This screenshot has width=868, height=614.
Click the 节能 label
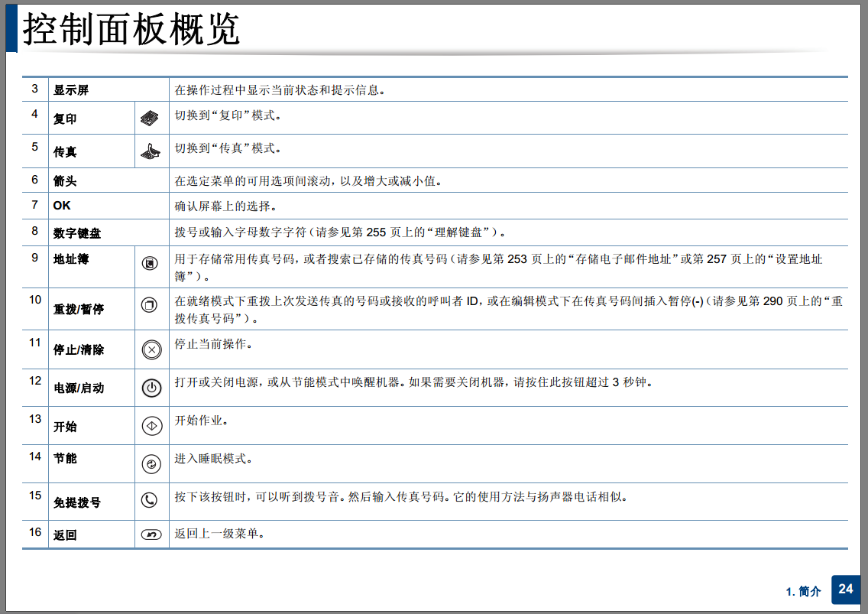(x=65, y=458)
